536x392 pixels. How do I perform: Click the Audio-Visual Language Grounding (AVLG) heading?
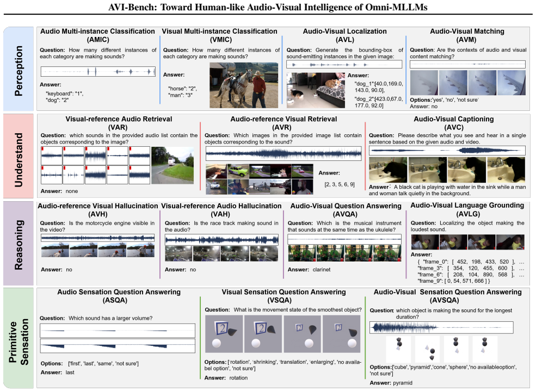467,209
